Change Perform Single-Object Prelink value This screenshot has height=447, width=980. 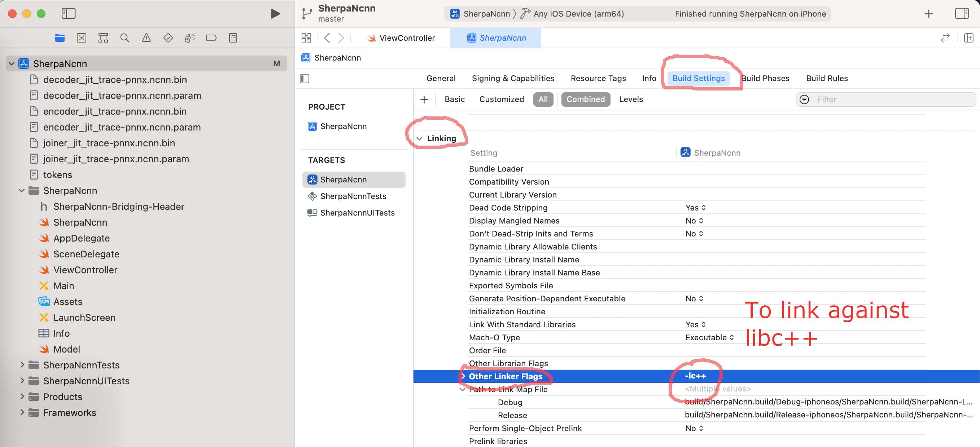pos(694,428)
